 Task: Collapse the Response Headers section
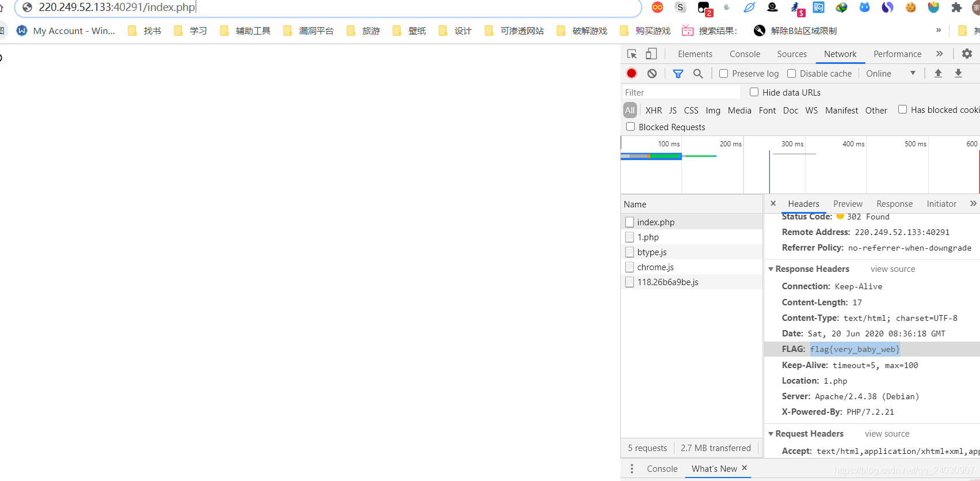click(771, 269)
